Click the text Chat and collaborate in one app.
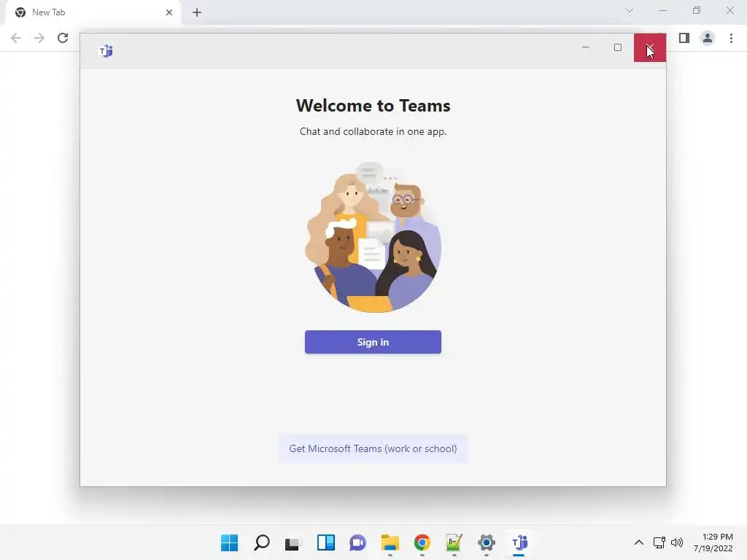The image size is (747, 560). click(x=373, y=131)
